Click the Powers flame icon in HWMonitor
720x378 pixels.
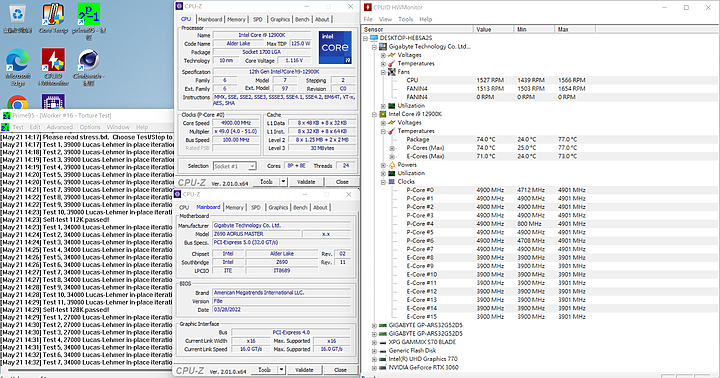[392, 165]
